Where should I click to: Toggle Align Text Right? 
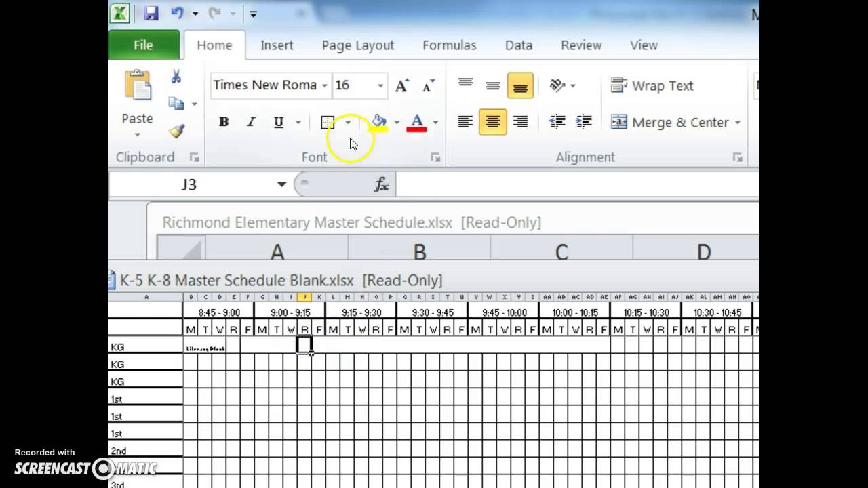click(520, 122)
